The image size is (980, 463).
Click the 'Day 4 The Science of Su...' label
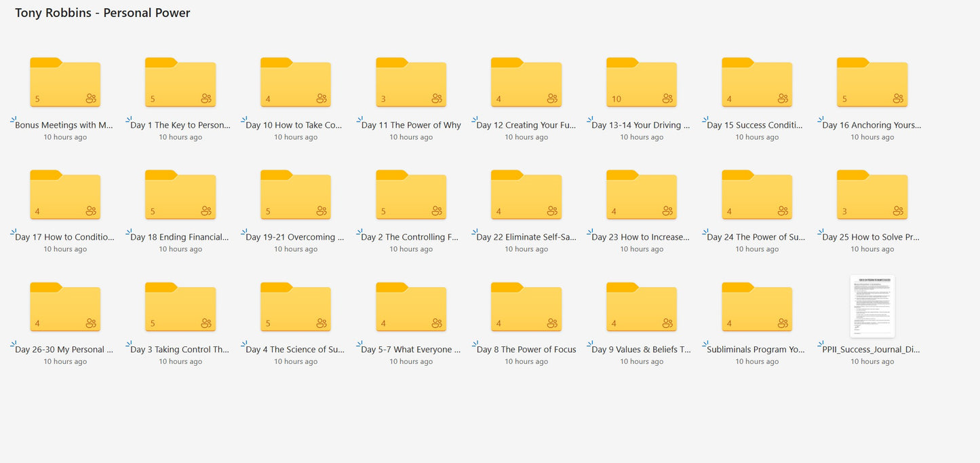295,350
